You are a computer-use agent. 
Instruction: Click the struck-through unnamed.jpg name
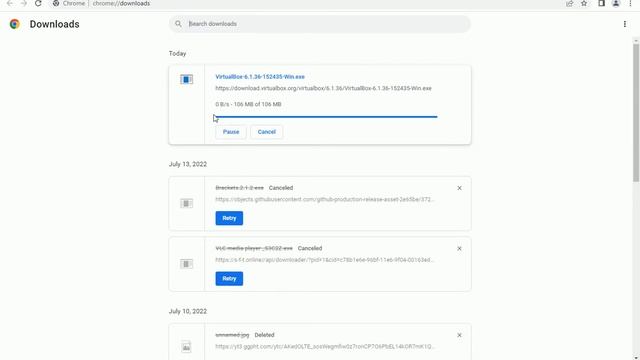pos(232,335)
